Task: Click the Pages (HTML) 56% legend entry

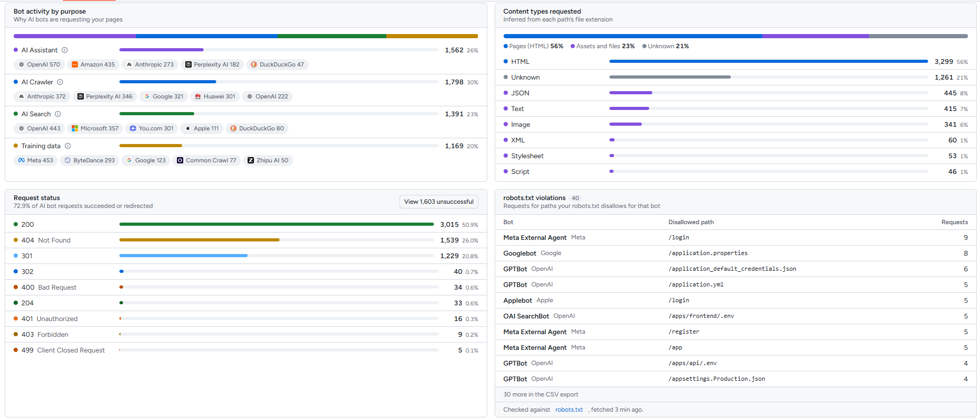Action: coord(533,47)
